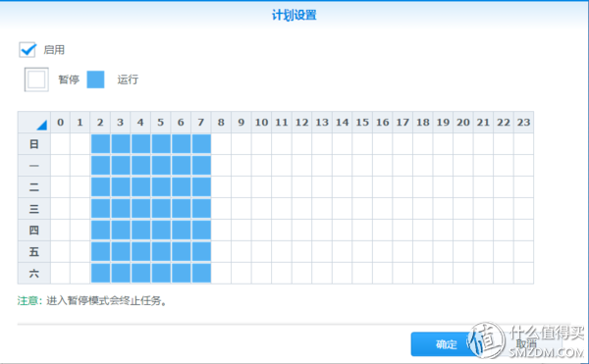Select hour column header 8
Viewport: 589px width, 364px height.
click(x=221, y=123)
